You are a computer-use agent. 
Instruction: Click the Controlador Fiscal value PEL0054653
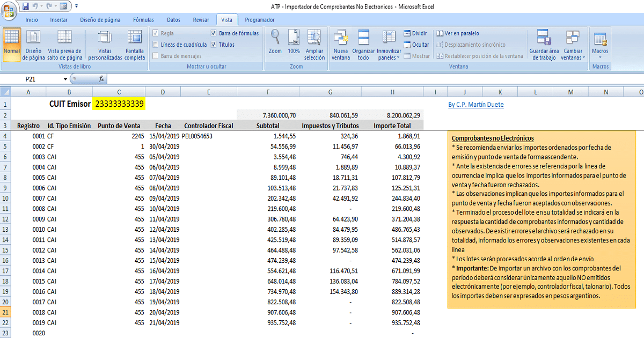[x=197, y=136]
